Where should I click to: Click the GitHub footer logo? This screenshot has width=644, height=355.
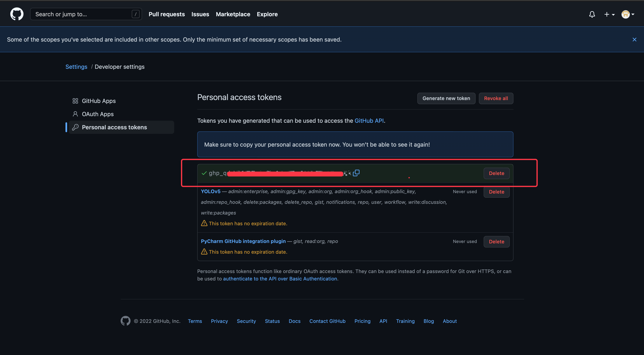[x=126, y=321]
